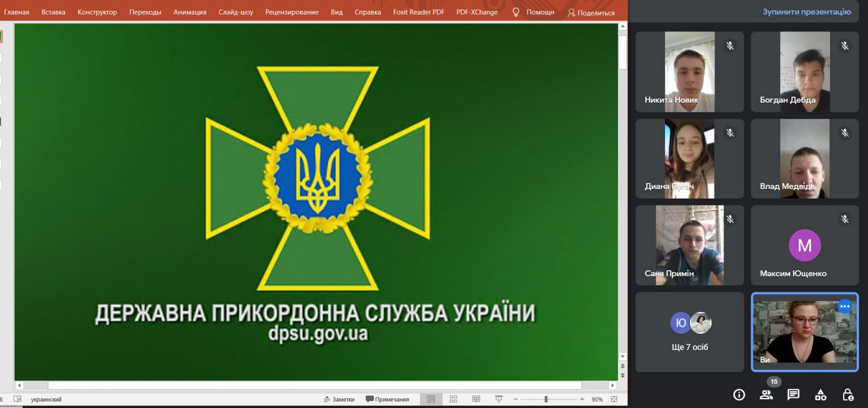Open the Главная ribbon tab

16,12
